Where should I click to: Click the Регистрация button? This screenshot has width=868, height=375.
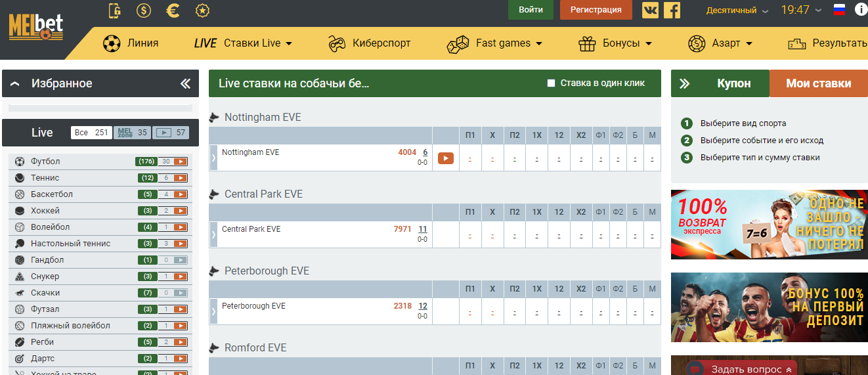click(x=596, y=10)
